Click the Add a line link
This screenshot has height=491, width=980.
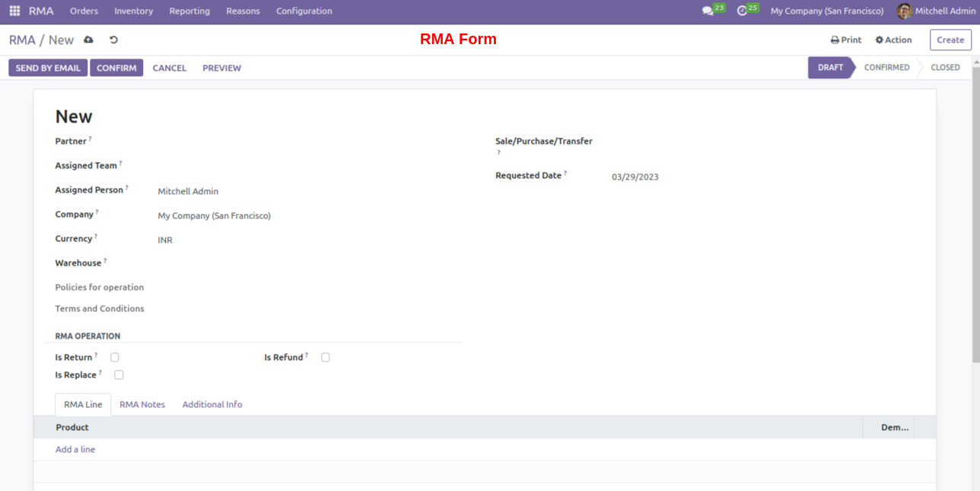(x=75, y=449)
